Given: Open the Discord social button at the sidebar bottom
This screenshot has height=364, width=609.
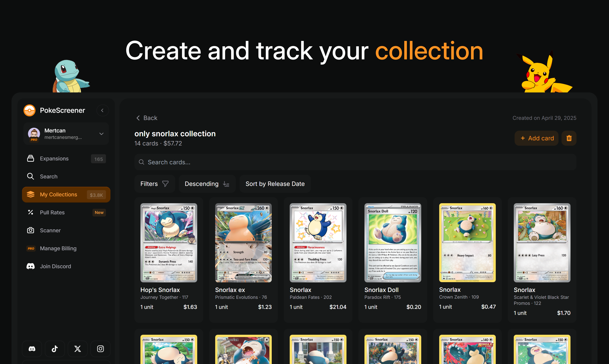Looking at the screenshot, I should coord(32,349).
